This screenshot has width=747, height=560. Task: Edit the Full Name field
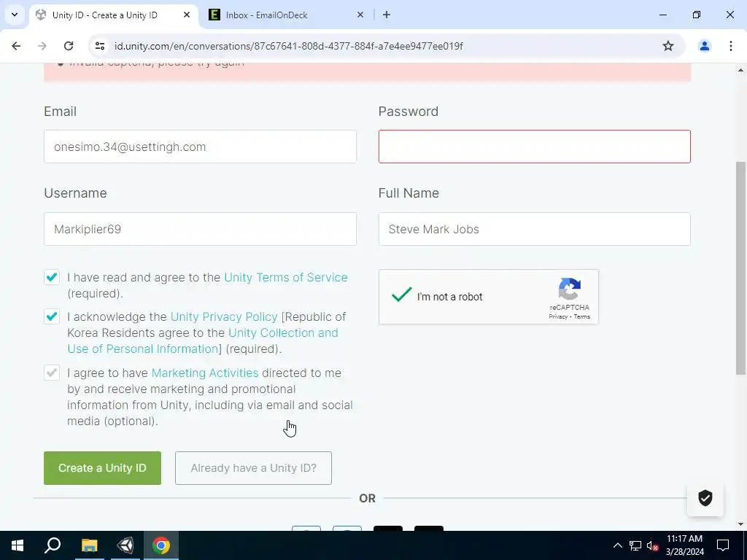coord(535,229)
